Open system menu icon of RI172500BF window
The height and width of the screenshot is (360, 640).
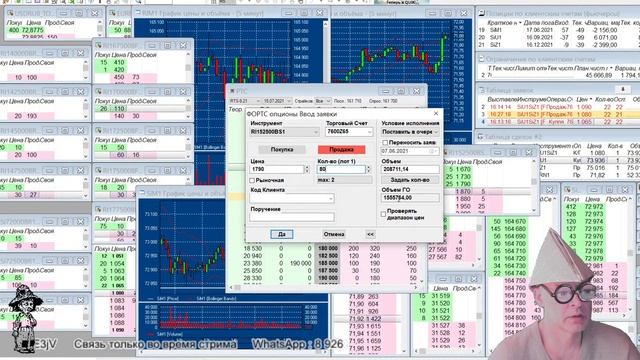(x=98, y=131)
